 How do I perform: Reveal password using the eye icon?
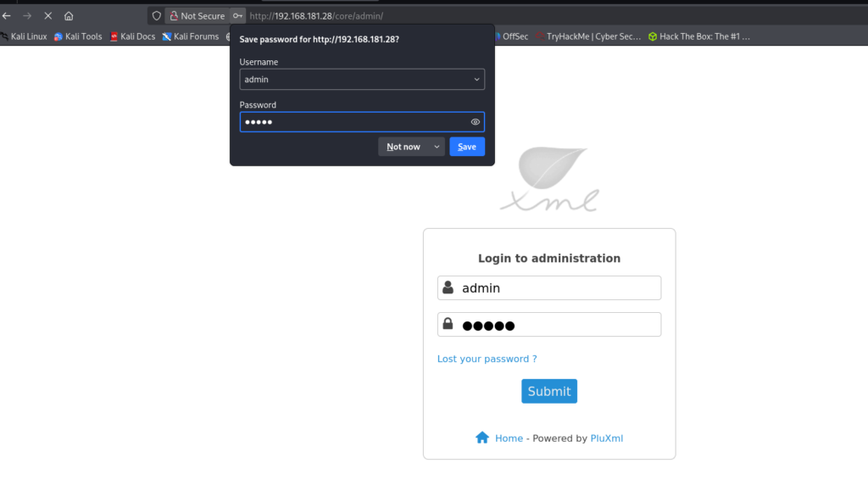coord(476,122)
